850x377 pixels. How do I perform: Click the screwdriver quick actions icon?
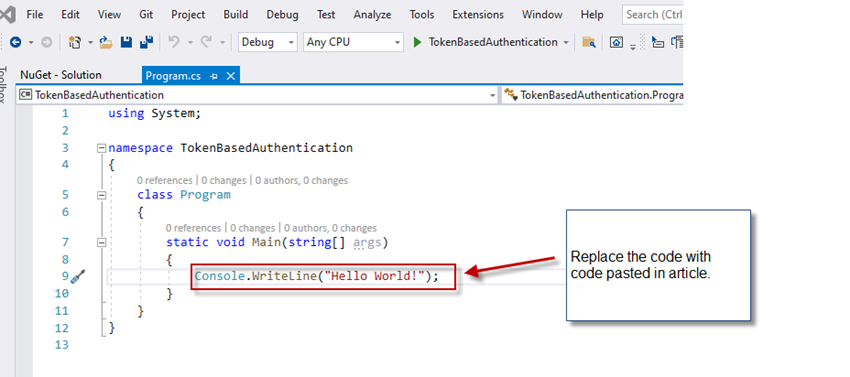78,276
